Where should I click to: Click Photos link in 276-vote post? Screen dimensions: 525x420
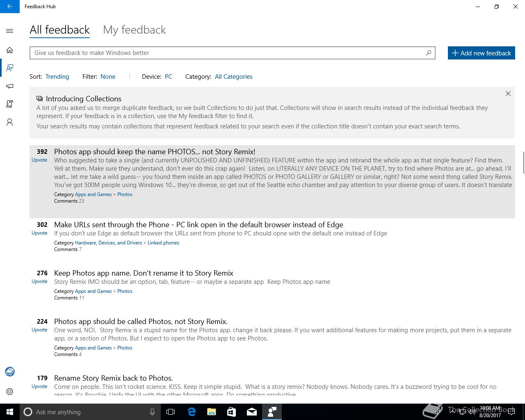(x=125, y=291)
